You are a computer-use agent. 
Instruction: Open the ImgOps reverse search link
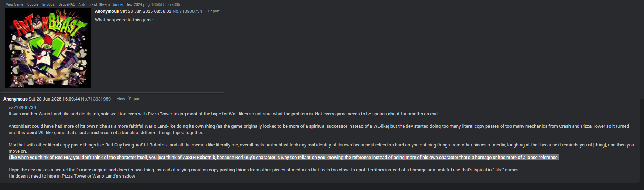coord(48,4)
